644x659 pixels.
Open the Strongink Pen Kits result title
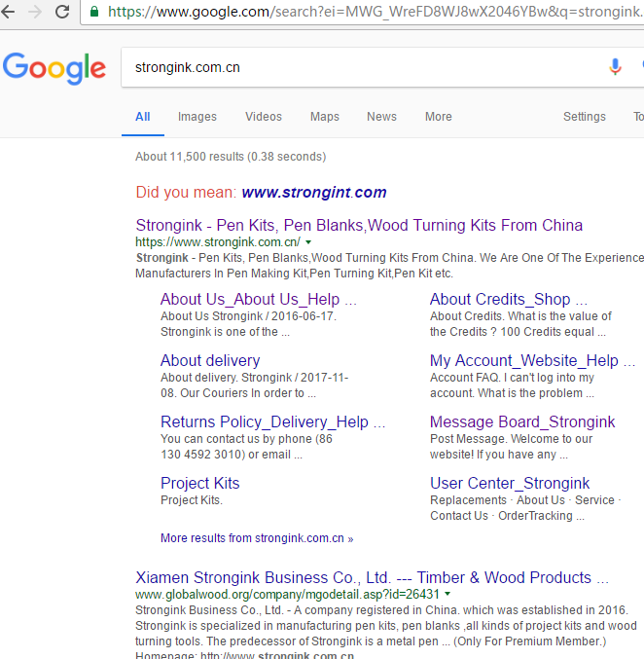pos(359,225)
